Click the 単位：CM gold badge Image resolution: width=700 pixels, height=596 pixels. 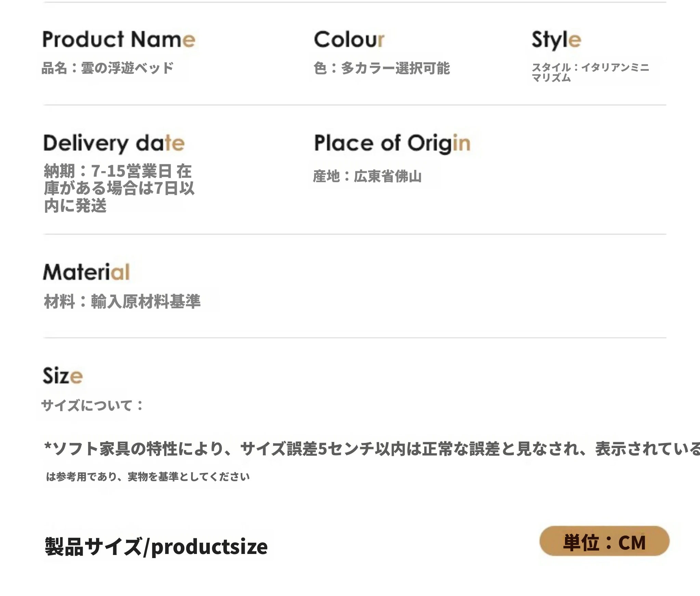[604, 541]
